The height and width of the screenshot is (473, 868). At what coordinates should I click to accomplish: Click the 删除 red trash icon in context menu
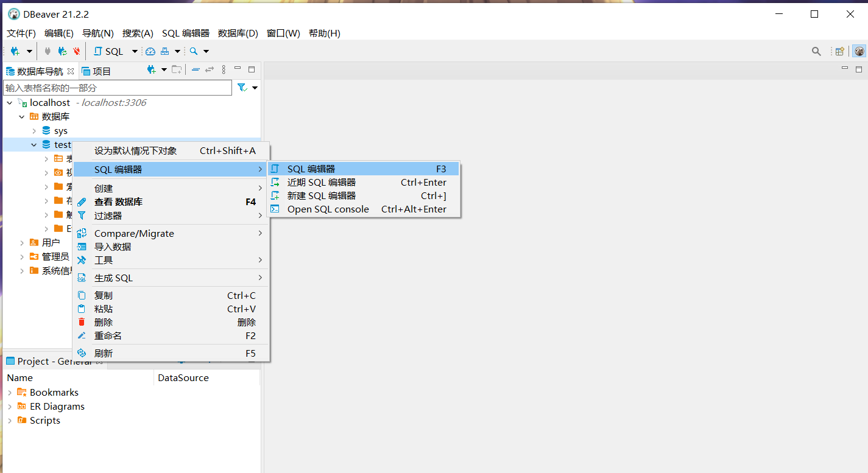pyautogui.click(x=82, y=322)
